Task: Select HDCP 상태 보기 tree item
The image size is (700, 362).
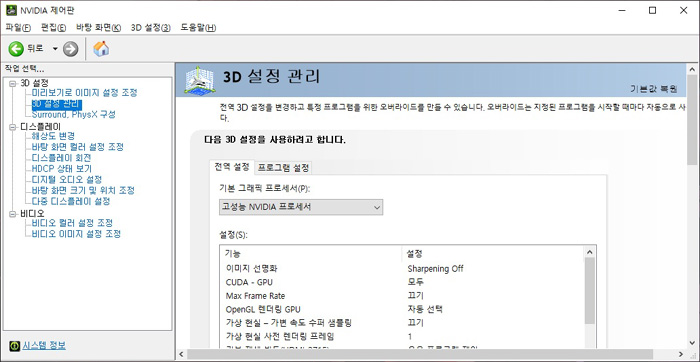Action: [62, 169]
